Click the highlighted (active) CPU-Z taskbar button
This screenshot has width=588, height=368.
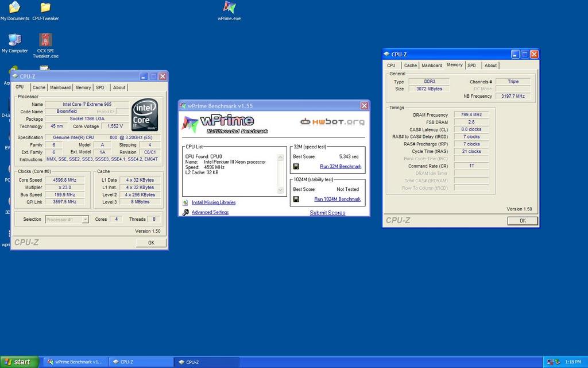tap(207, 362)
